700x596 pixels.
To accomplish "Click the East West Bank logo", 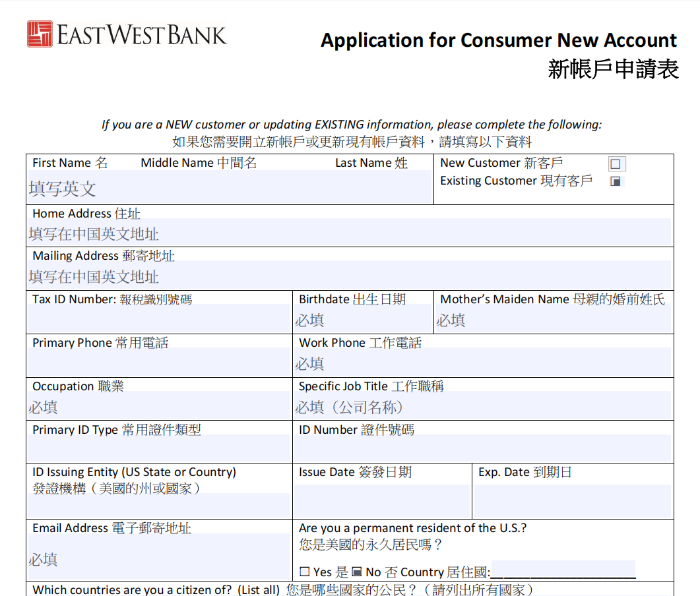I will tap(127, 34).
